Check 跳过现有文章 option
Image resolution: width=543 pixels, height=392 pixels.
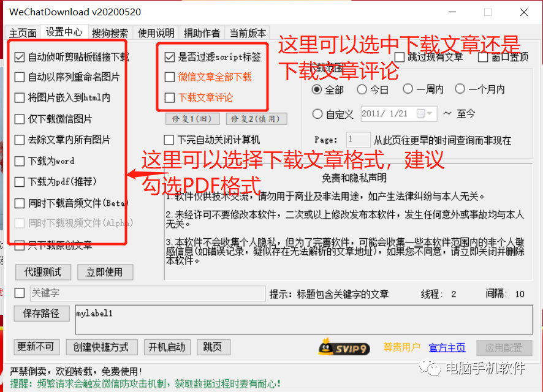[400, 57]
